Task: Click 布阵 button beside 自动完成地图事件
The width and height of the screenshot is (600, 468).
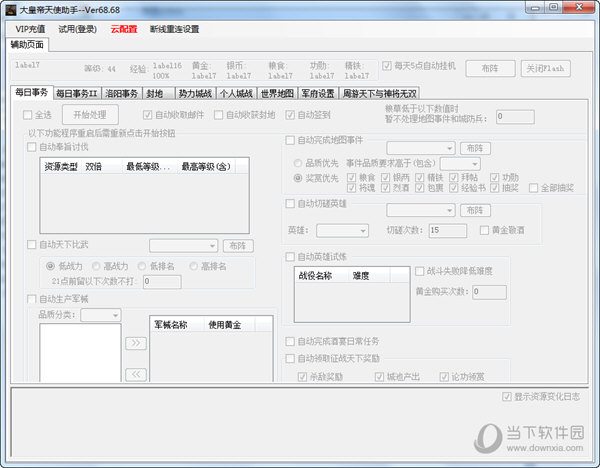Action: point(475,148)
